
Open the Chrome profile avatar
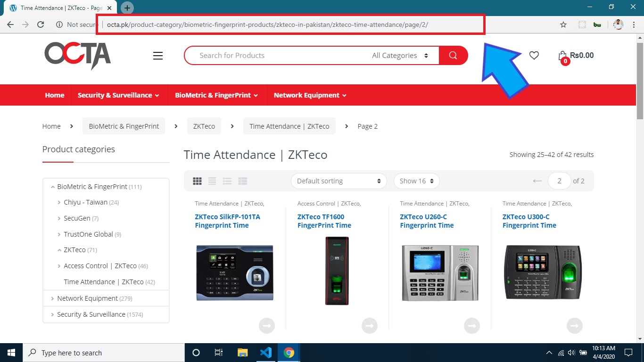click(x=618, y=25)
